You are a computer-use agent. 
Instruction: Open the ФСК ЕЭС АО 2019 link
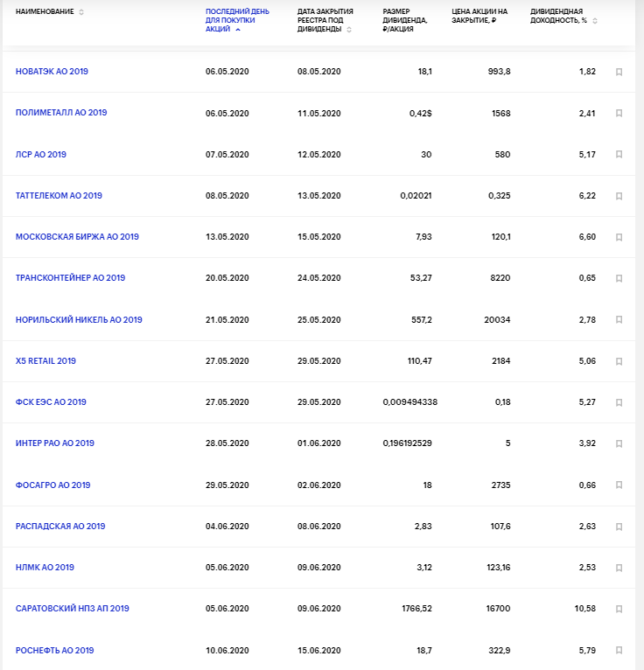[x=51, y=401]
